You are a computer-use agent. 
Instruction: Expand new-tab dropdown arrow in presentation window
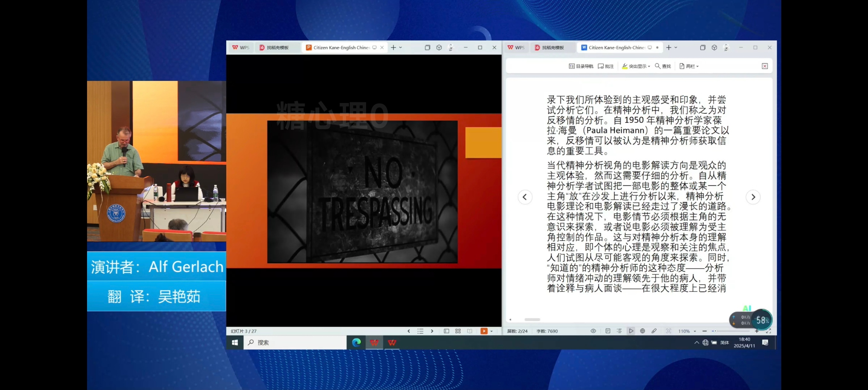point(400,47)
